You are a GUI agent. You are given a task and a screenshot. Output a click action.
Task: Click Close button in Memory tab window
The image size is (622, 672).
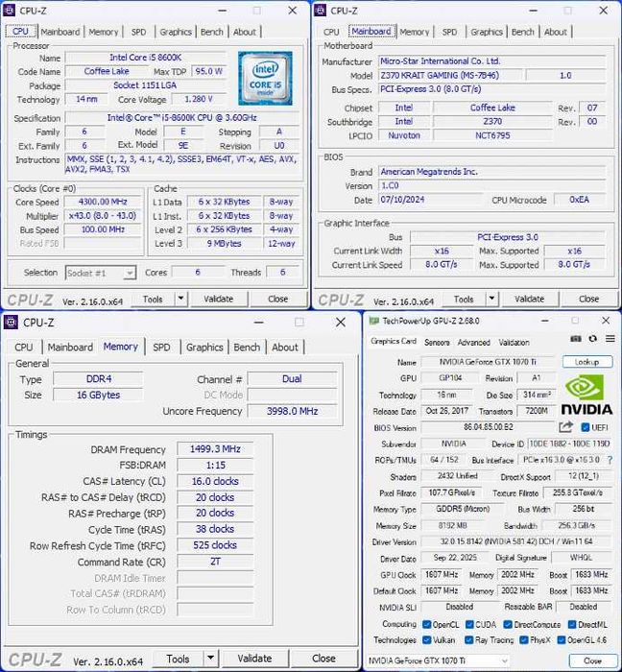(323, 658)
